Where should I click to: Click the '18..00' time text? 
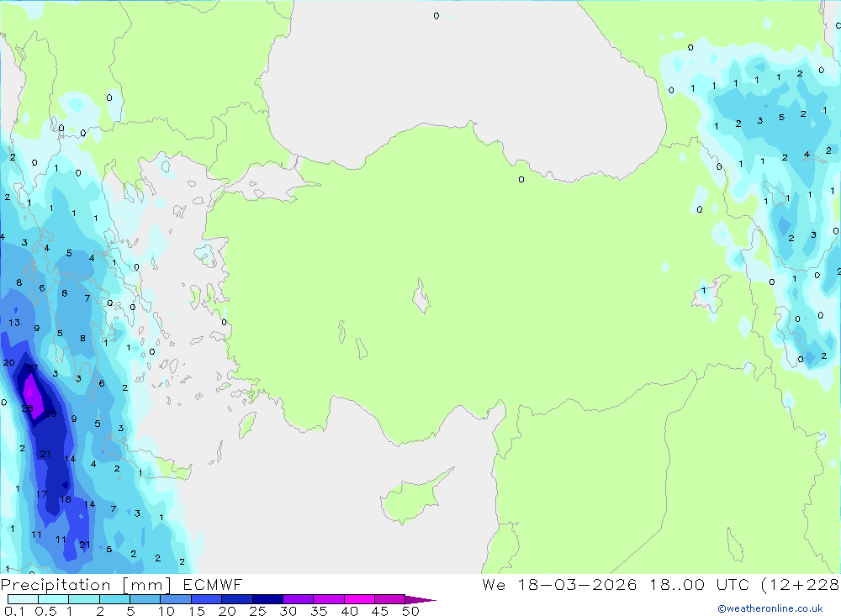[677, 584]
